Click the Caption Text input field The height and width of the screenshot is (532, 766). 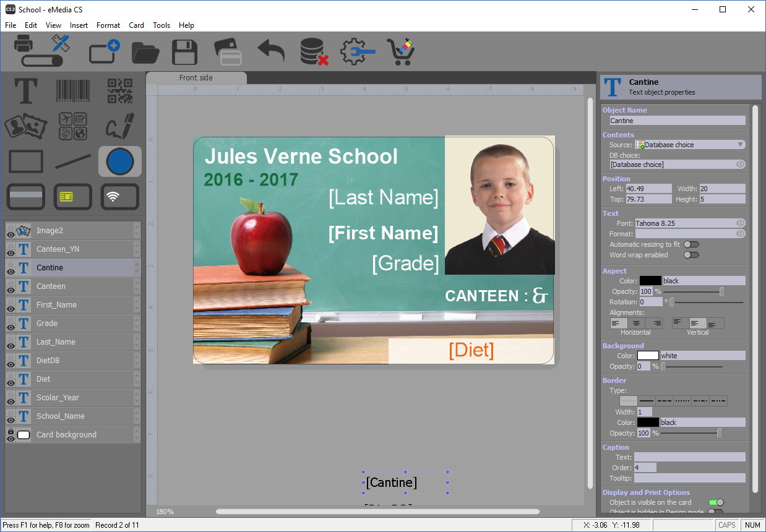click(x=690, y=457)
